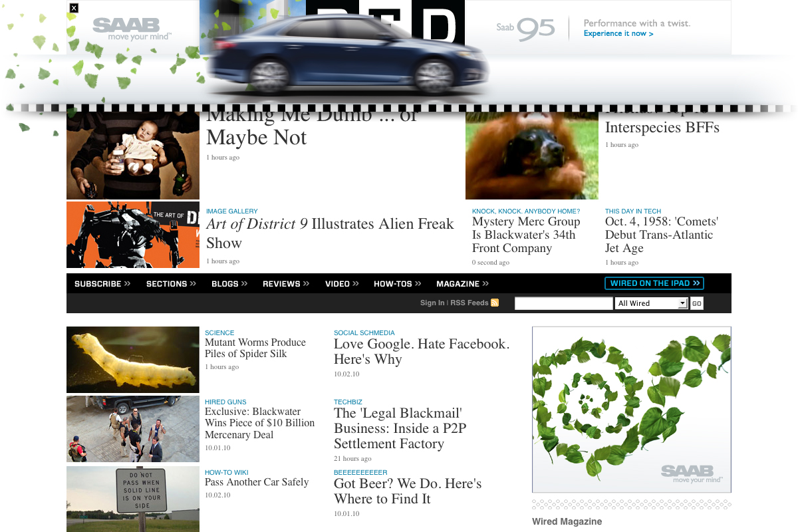Click the 'Wired on the iPad' button

pyautogui.click(x=654, y=283)
